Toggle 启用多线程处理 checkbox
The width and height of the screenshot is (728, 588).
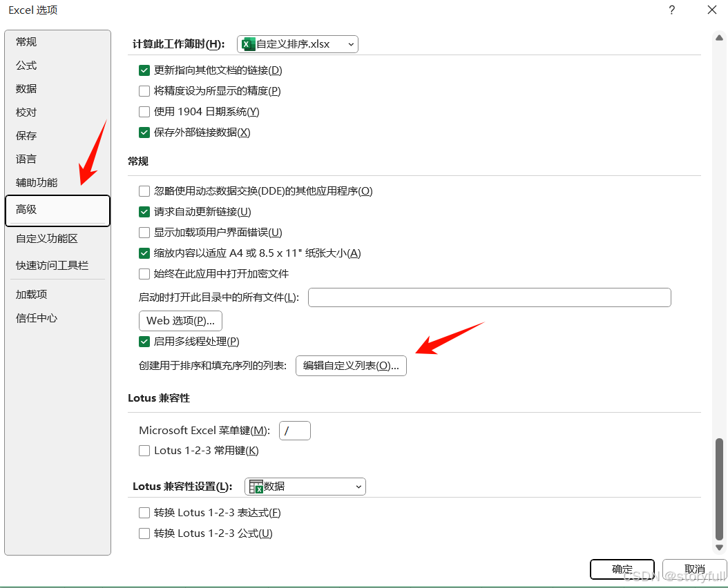[144, 342]
